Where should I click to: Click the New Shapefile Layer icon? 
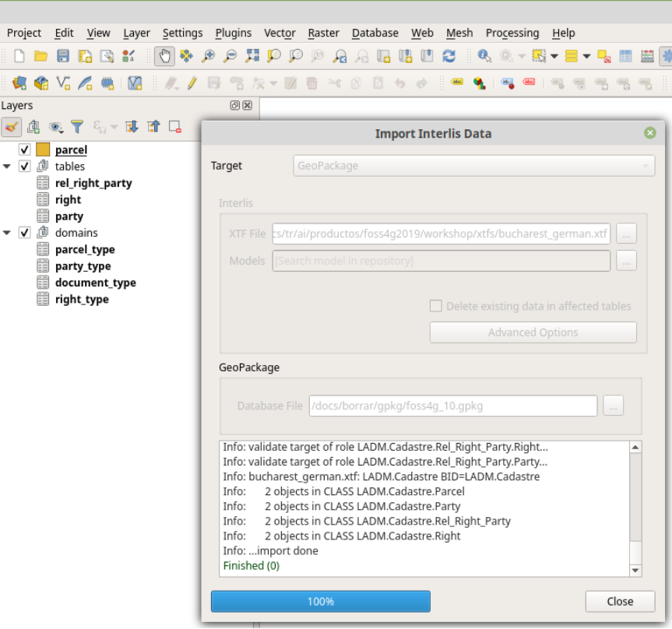tap(63, 83)
